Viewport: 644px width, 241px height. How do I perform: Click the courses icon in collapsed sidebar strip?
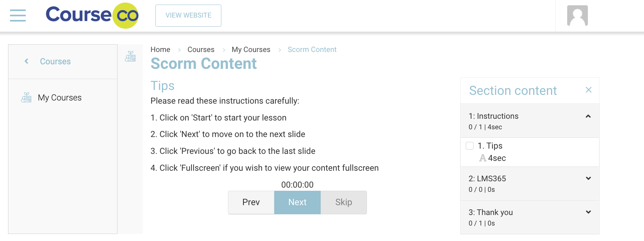(130, 57)
